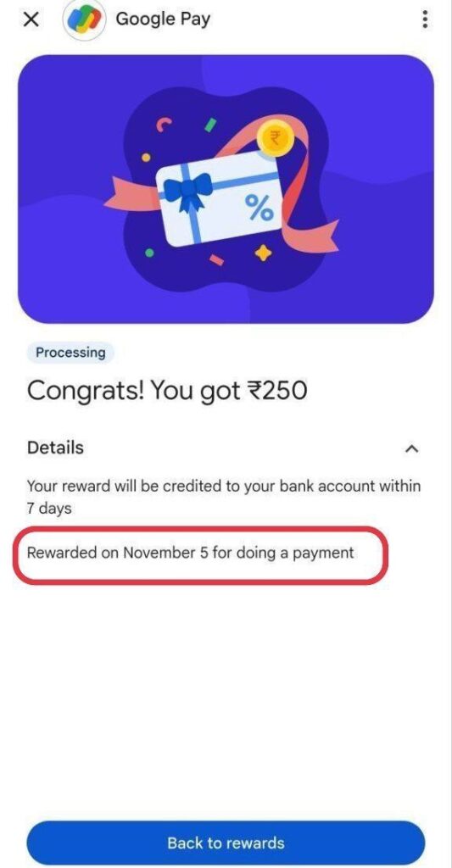Click the pink ribbon tail left of the card
Image resolution: width=452 pixels, height=868 pixels.
click(x=133, y=194)
